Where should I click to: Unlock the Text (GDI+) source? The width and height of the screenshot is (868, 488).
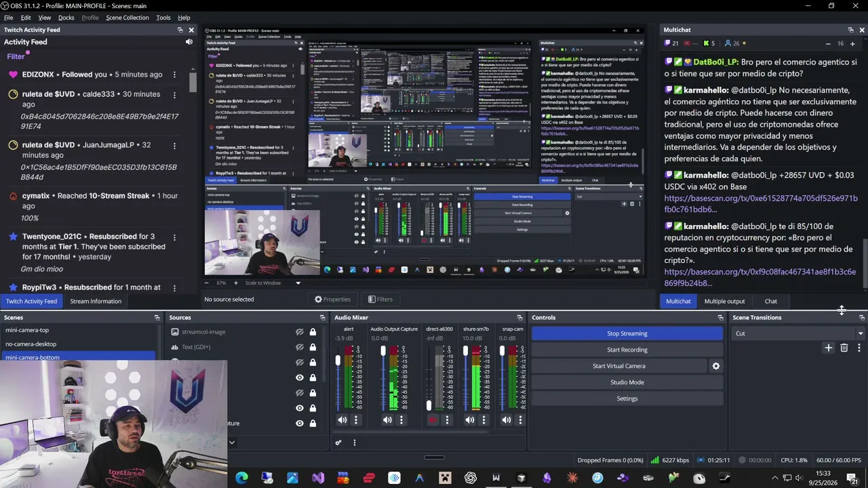pos(313,347)
